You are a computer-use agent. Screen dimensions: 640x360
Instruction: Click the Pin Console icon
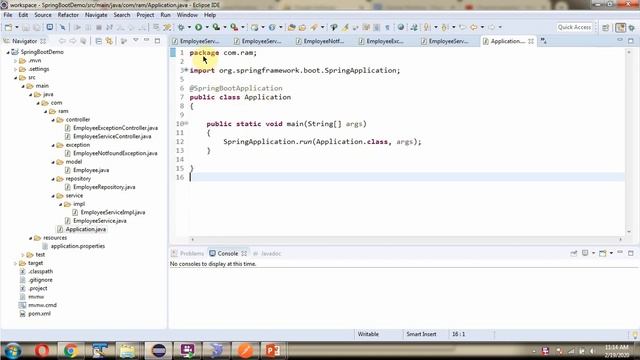point(573,253)
